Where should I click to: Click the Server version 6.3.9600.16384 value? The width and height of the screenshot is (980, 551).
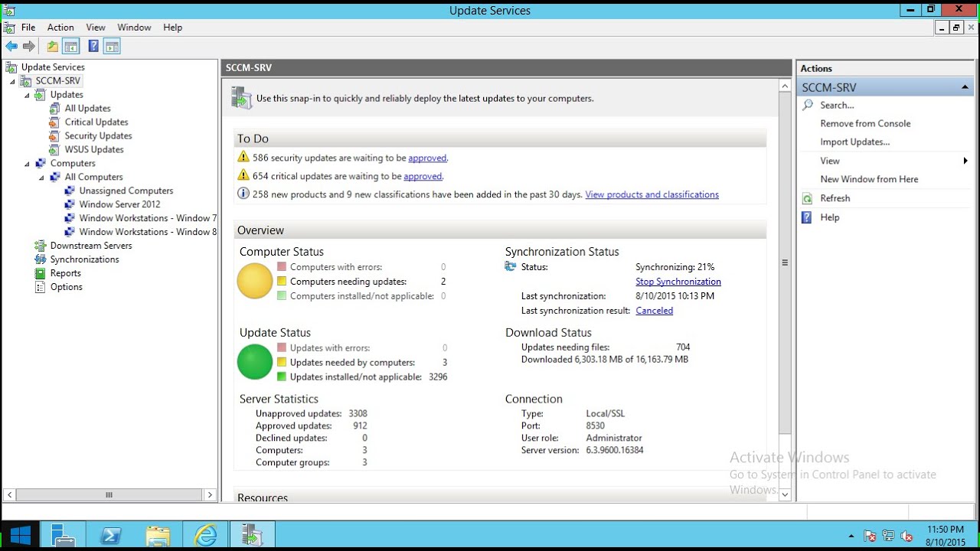614,451
